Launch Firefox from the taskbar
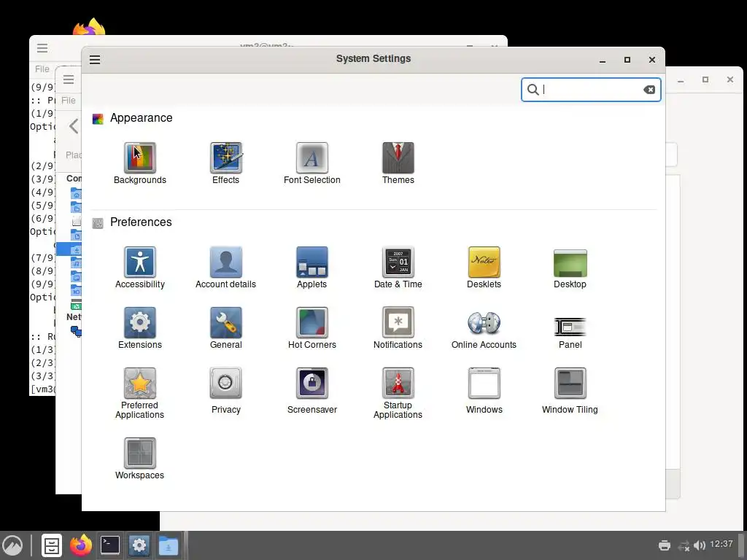The height and width of the screenshot is (560, 747). tap(81, 545)
